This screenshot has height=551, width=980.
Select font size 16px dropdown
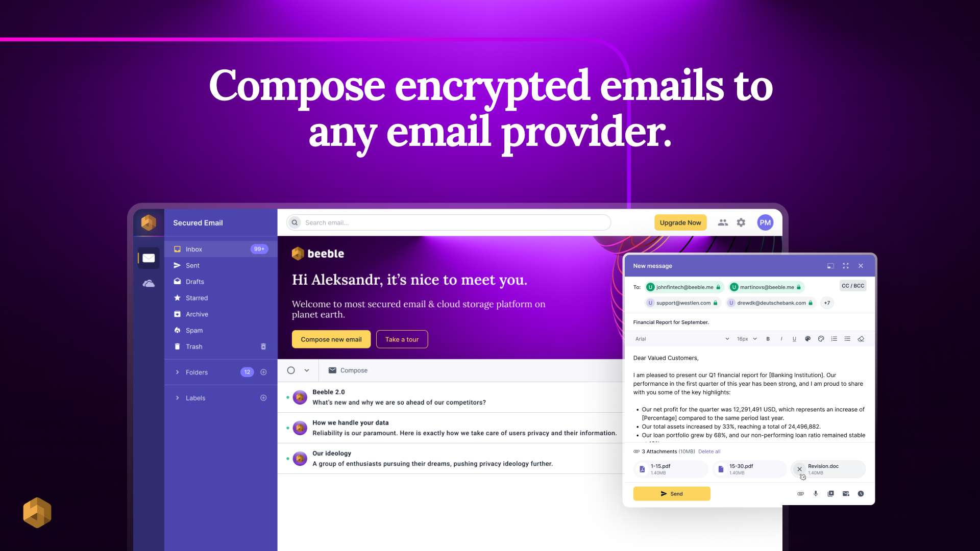click(x=746, y=339)
